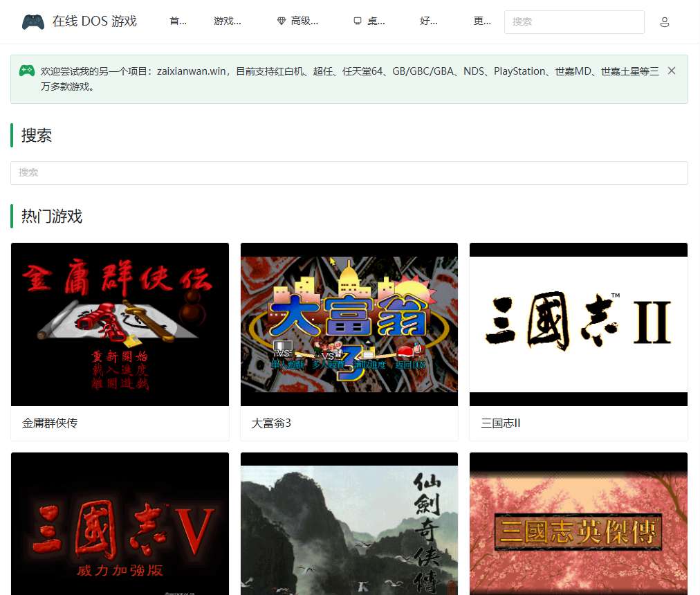Image resolution: width=700 pixels, height=595 pixels.
Task: Open 金庸群侠传 game thumbnail
Action: pos(120,324)
